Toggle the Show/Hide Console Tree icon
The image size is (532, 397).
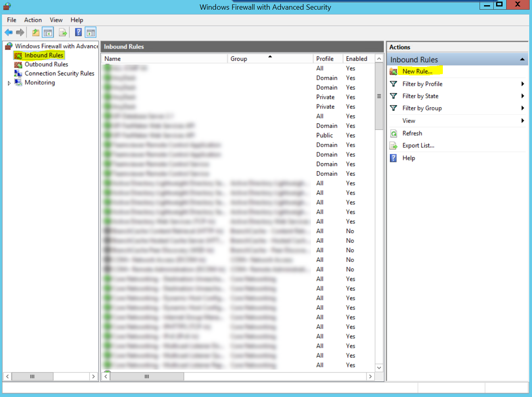tap(48, 33)
